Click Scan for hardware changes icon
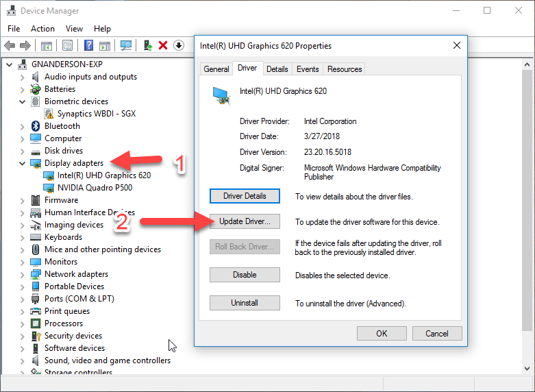 point(126,45)
